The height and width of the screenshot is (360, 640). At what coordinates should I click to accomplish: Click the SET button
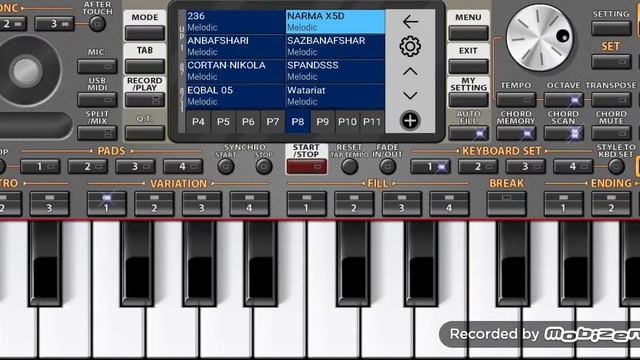click(x=611, y=62)
